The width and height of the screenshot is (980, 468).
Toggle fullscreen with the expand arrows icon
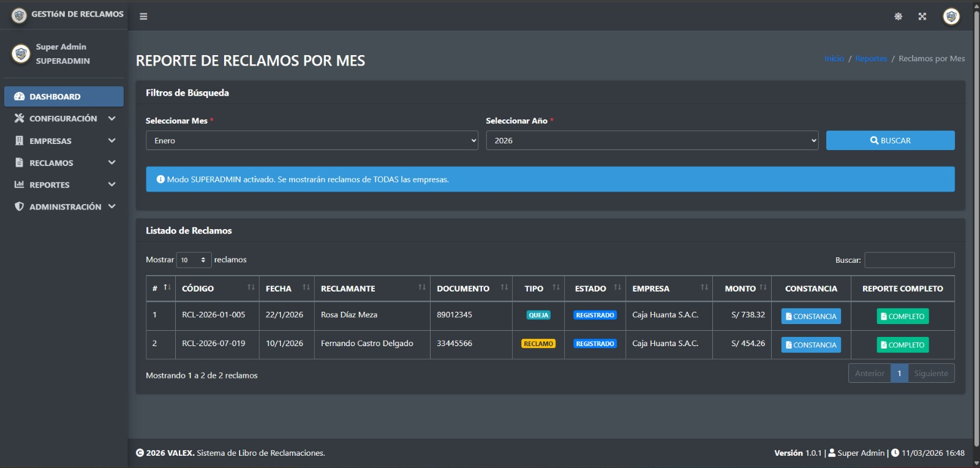tap(922, 17)
